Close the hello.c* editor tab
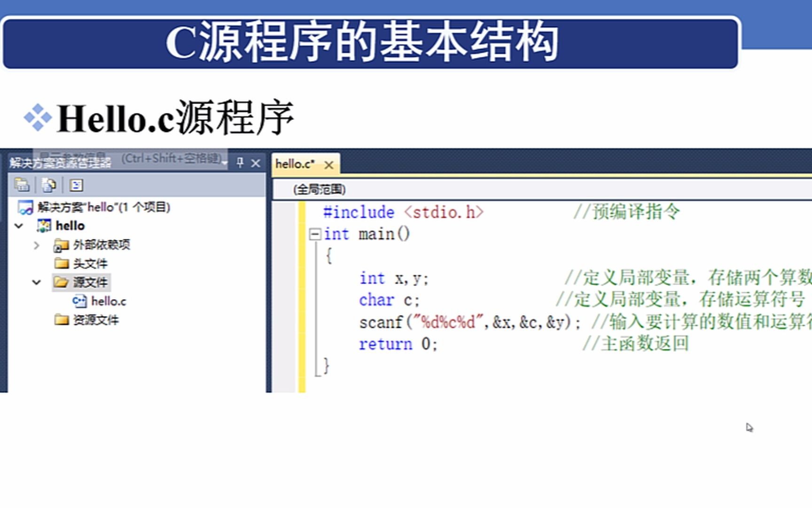 pos(329,165)
